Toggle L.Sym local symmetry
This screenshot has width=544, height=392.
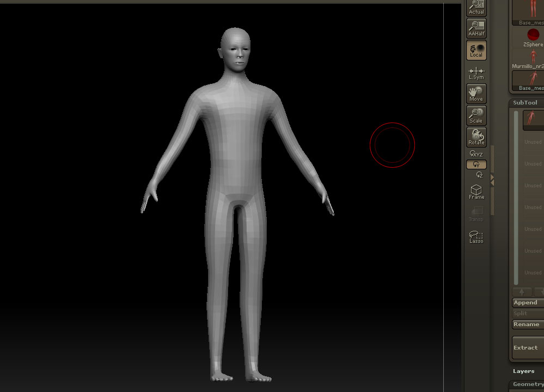click(x=476, y=73)
